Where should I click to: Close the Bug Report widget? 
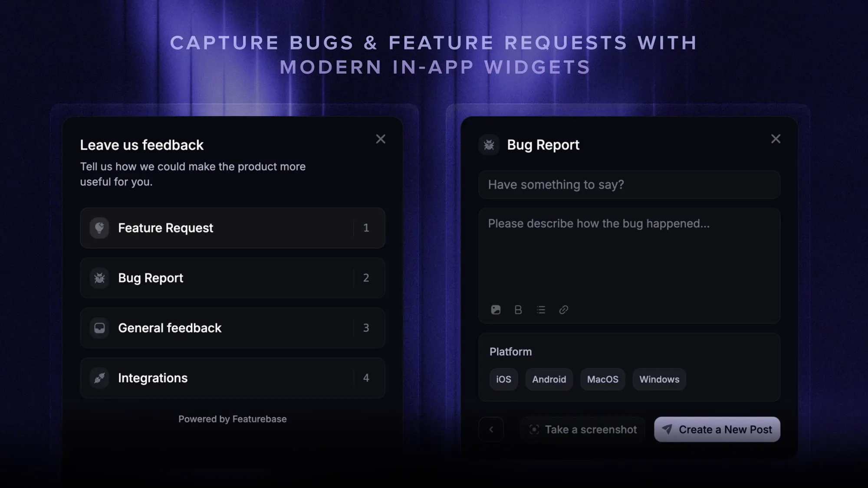(776, 139)
